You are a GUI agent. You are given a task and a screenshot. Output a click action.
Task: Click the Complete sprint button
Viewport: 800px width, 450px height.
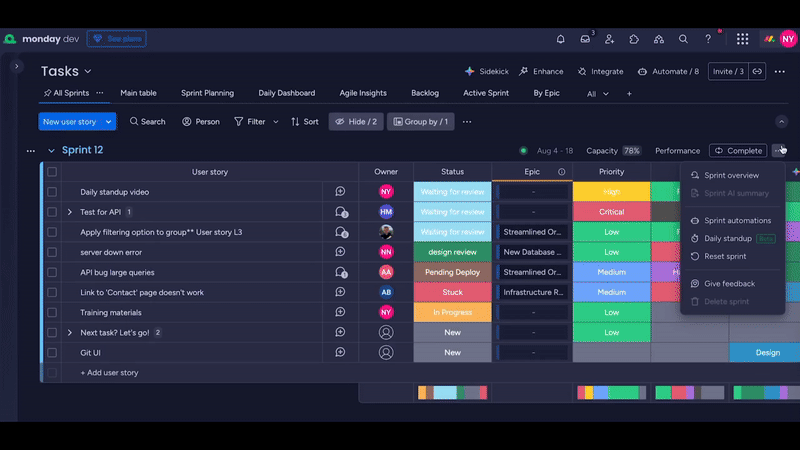[738, 151]
